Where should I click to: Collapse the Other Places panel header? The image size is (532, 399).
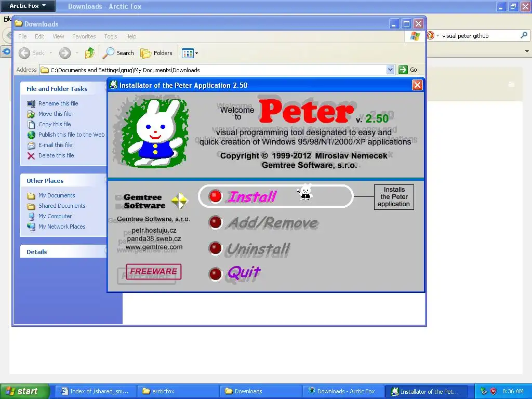click(63, 180)
